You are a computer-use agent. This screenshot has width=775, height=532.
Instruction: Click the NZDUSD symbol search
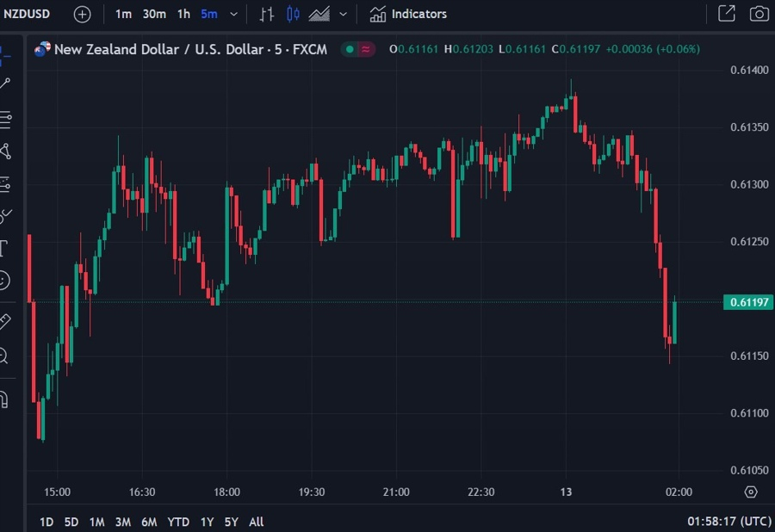tap(27, 14)
